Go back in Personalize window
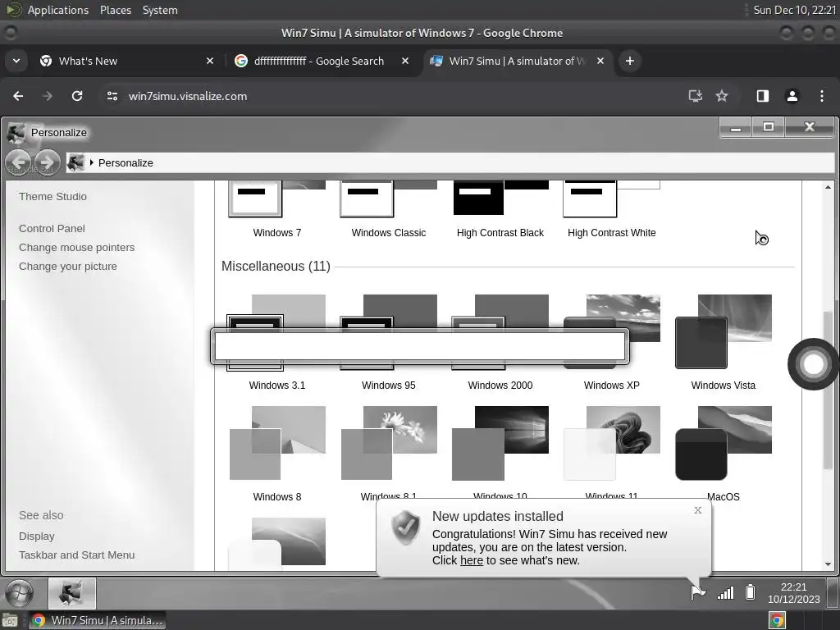Screen dimensions: 840x630 [x=20, y=162]
